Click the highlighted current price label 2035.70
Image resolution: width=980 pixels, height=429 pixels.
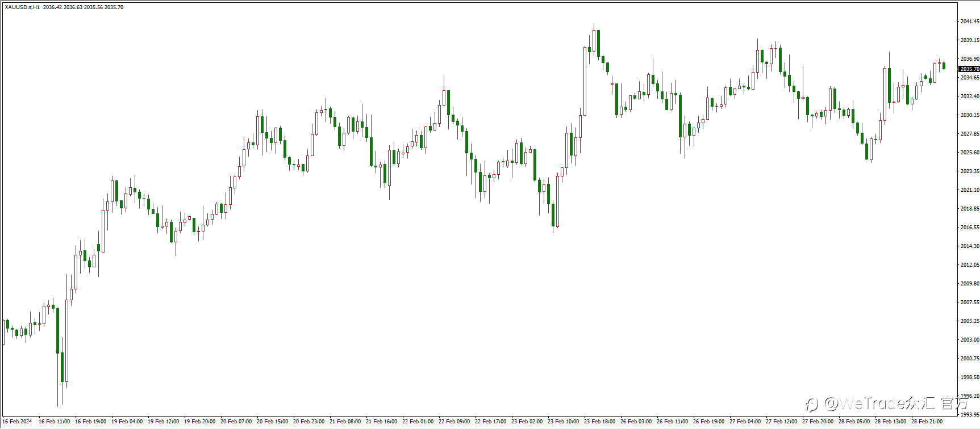click(969, 69)
